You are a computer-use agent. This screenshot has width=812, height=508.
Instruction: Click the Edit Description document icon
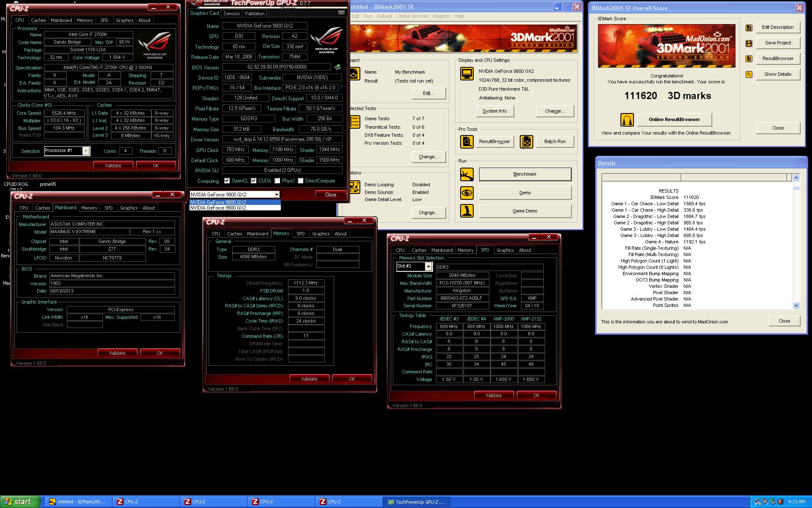[x=749, y=28]
